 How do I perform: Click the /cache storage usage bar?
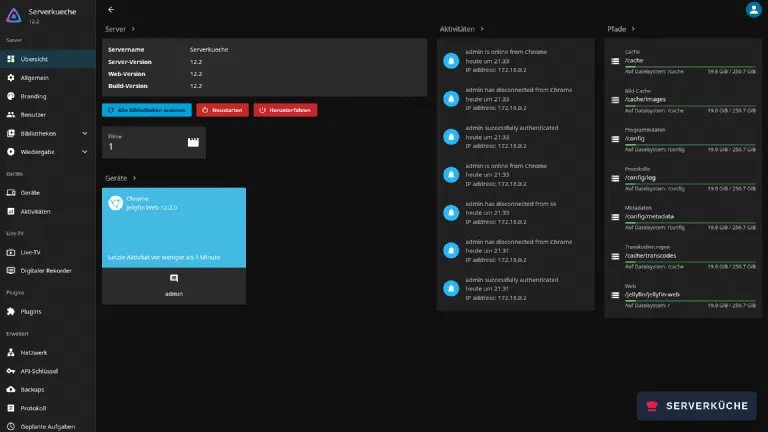[x=690, y=67]
